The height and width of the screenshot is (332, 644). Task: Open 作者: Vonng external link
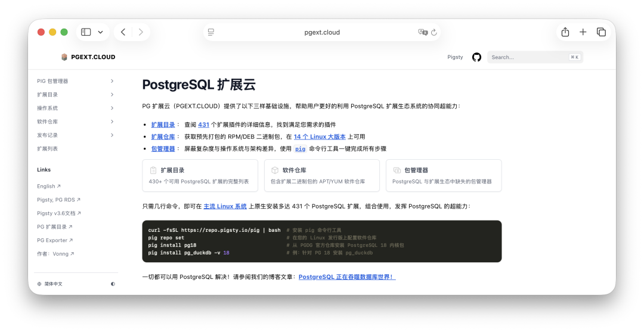[55, 253]
